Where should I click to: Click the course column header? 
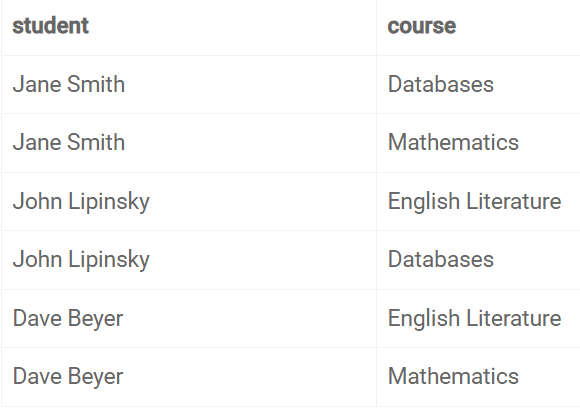(422, 26)
